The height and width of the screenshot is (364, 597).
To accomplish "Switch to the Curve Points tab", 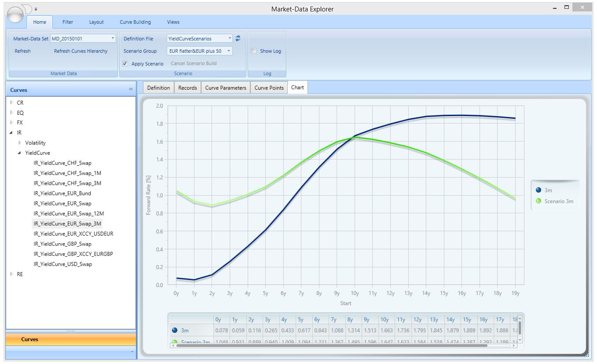I will pyautogui.click(x=269, y=87).
